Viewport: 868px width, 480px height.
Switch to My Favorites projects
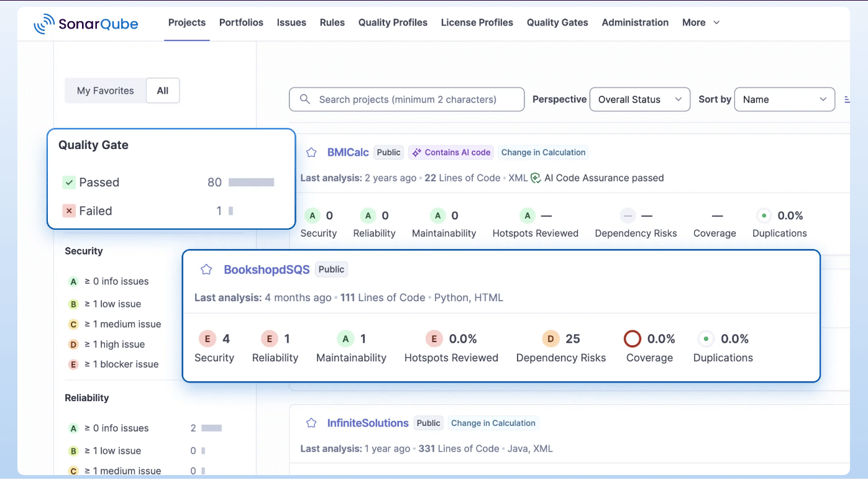tap(105, 91)
